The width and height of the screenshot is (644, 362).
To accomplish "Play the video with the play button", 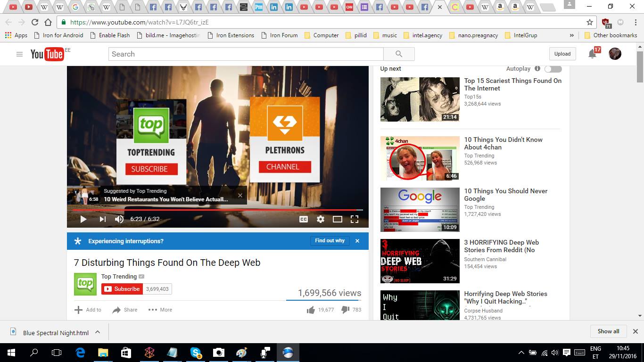I will (x=83, y=219).
